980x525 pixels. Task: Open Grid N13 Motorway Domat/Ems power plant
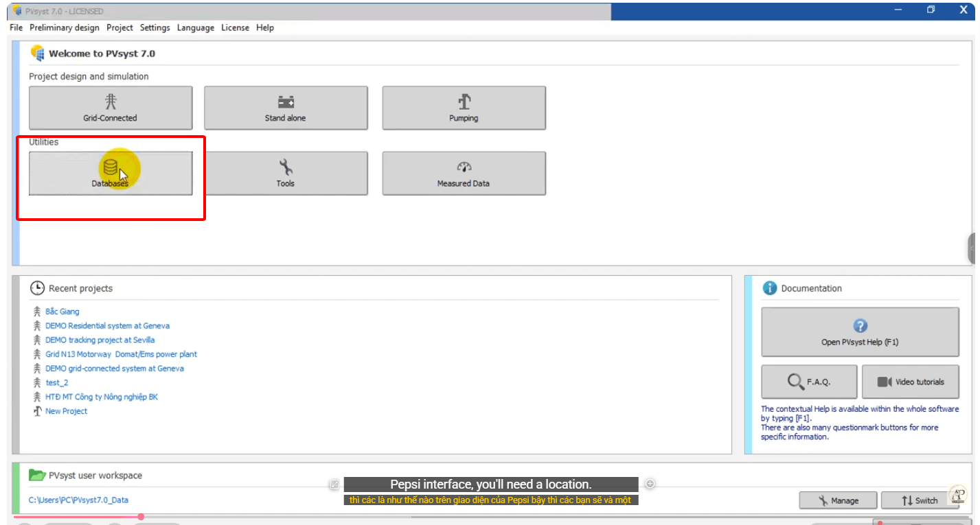coord(121,354)
